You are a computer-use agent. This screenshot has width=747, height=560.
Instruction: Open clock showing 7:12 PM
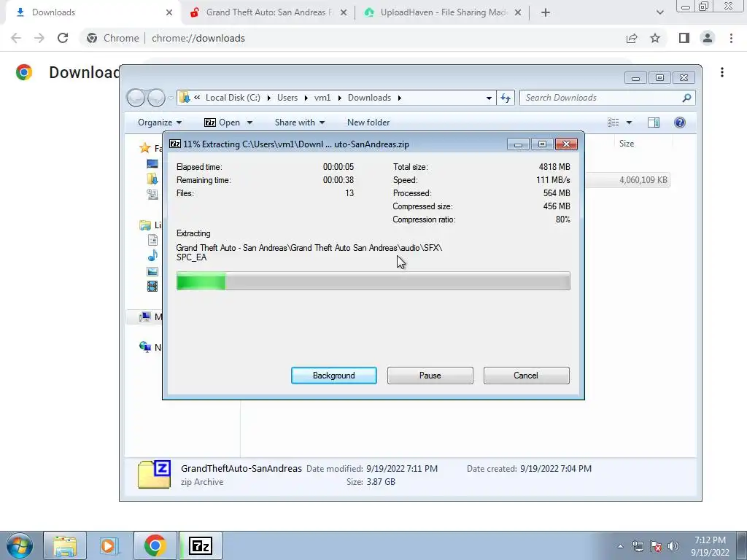(710, 546)
